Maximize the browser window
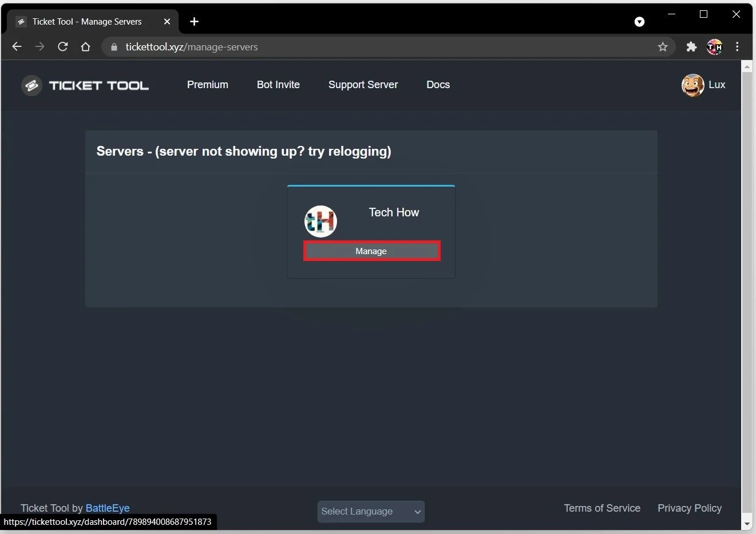The width and height of the screenshot is (756, 534). coord(704,14)
